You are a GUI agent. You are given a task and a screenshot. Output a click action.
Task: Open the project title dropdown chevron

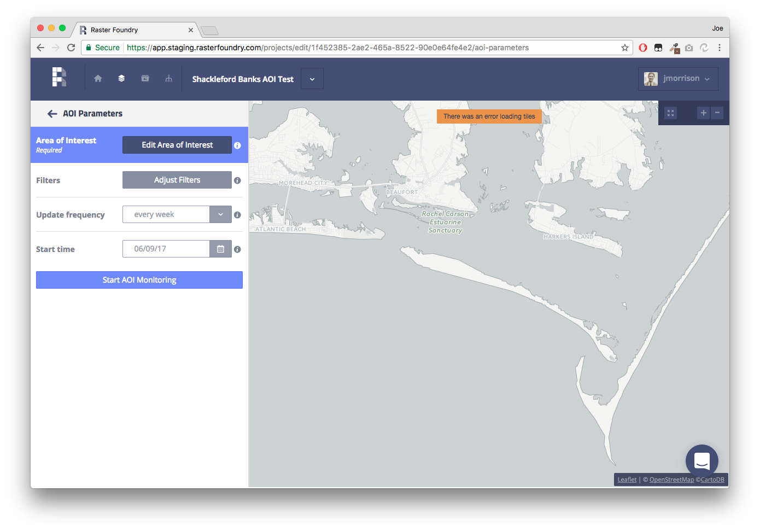click(312, 78)
